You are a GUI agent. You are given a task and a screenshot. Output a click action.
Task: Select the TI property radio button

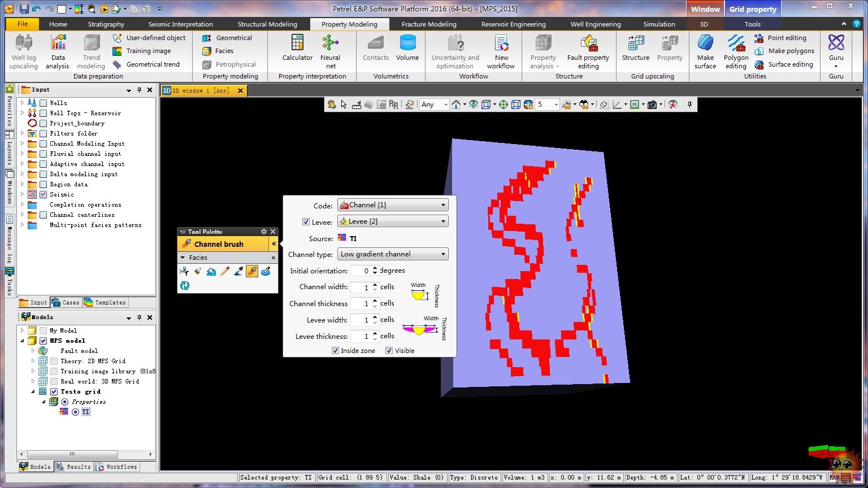point(75,412)
